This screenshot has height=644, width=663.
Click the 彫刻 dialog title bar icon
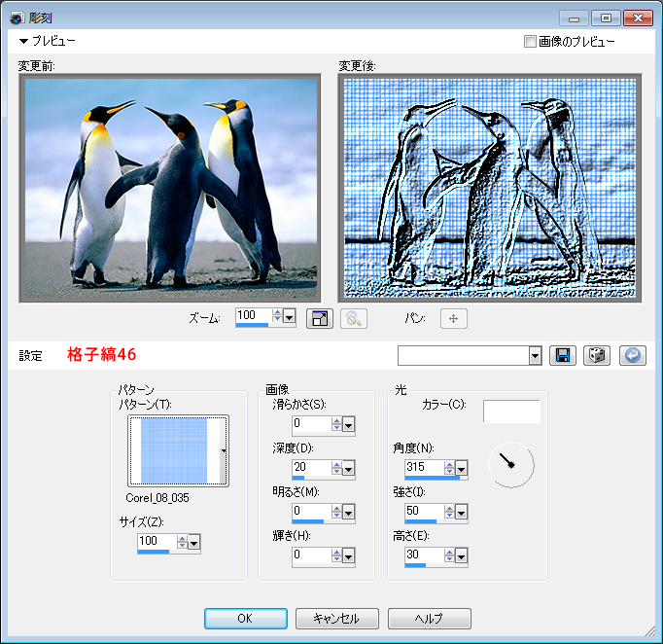[x=17, y=18]
